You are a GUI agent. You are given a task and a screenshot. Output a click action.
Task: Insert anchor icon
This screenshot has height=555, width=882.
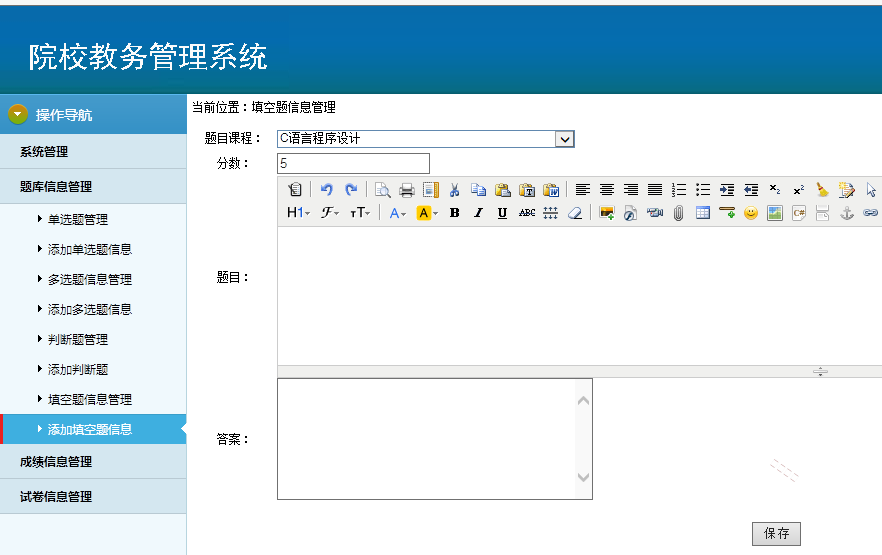click(x=847, y=213)
